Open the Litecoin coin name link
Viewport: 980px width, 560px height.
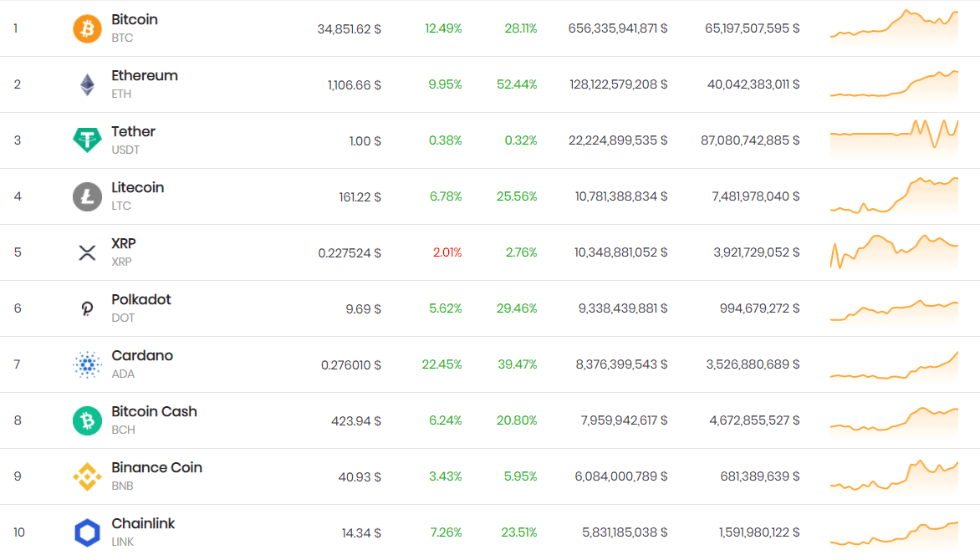pos(137,187)
